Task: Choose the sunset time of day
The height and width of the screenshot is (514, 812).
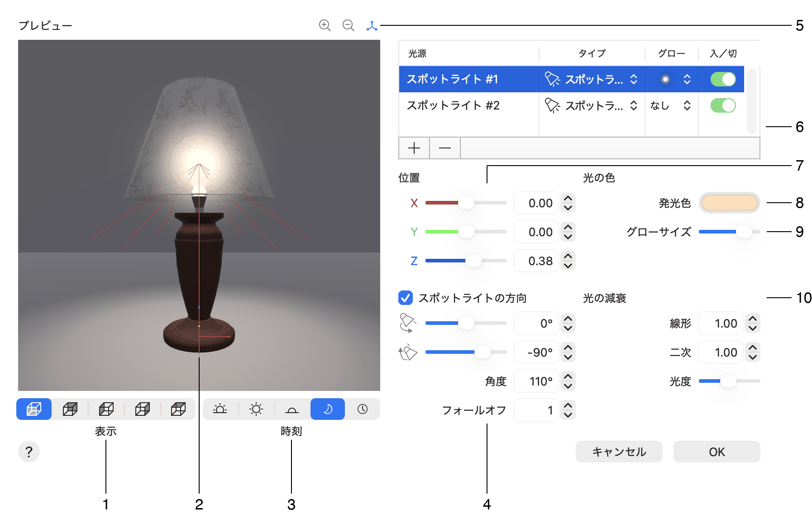Action: 292,409
